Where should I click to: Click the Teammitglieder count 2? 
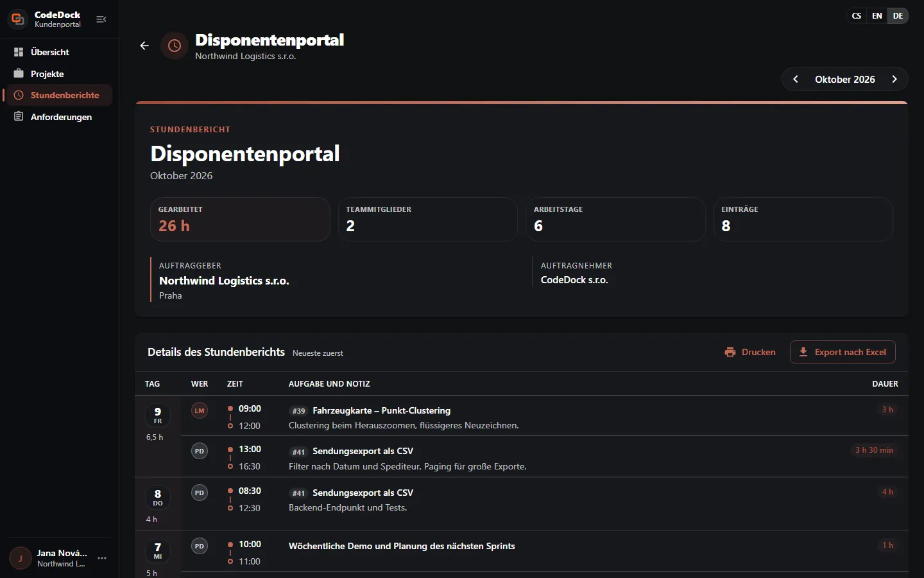point(350,226)
